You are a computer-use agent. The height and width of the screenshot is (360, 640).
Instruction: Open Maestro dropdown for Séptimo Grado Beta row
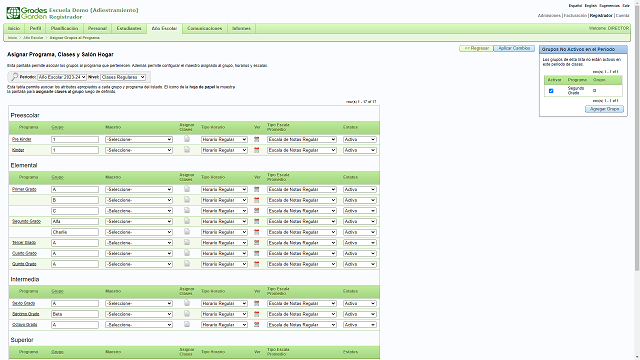[139, 314]
